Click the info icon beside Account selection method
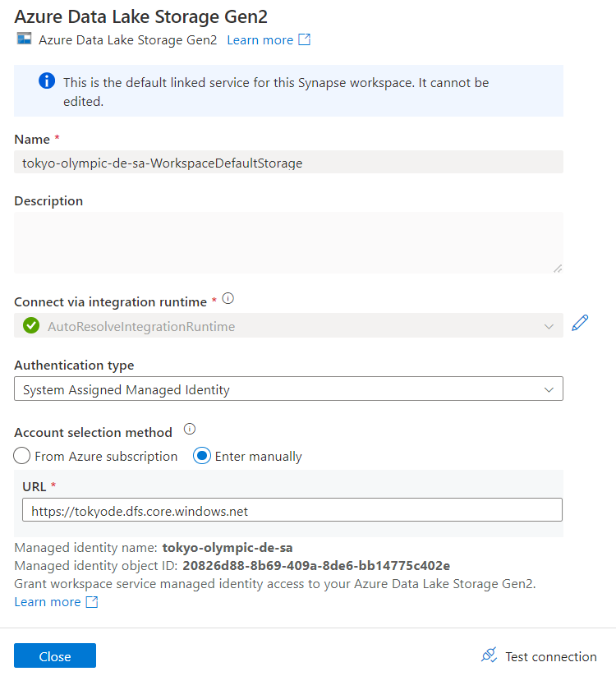Screen dimensions: 616x676 click(189, 428)
